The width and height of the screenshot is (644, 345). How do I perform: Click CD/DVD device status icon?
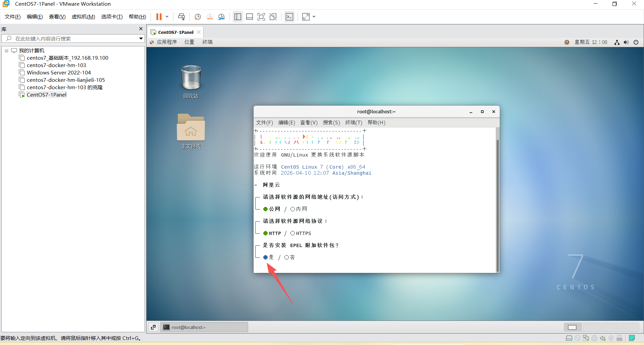(x=577, y=338)
